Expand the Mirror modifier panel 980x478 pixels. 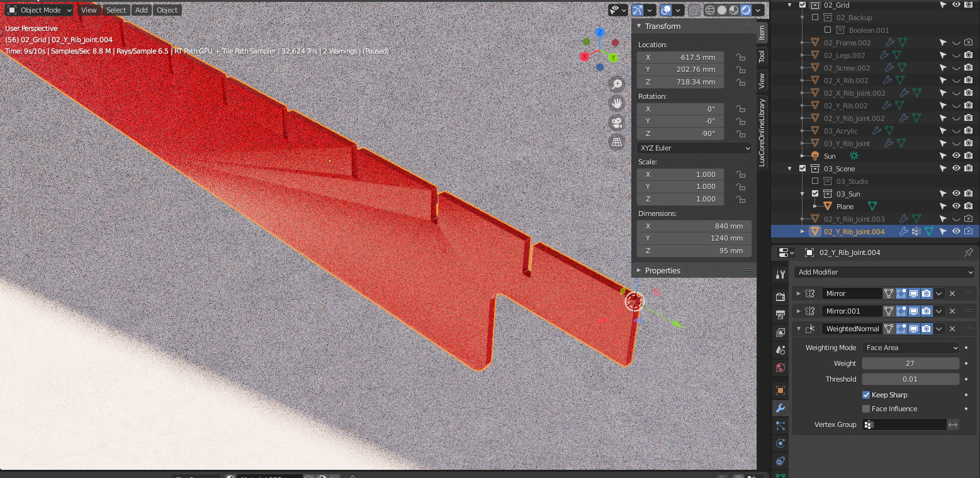(799, 293)
